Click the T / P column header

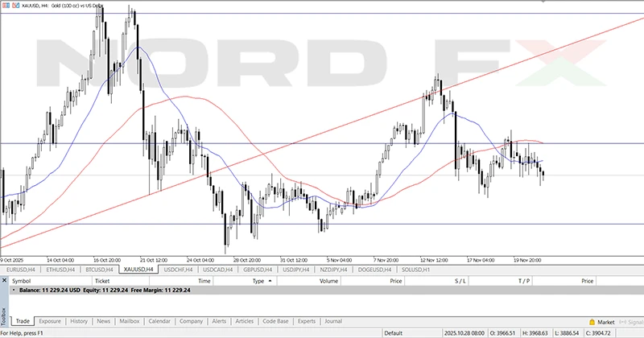click(500, 281)
